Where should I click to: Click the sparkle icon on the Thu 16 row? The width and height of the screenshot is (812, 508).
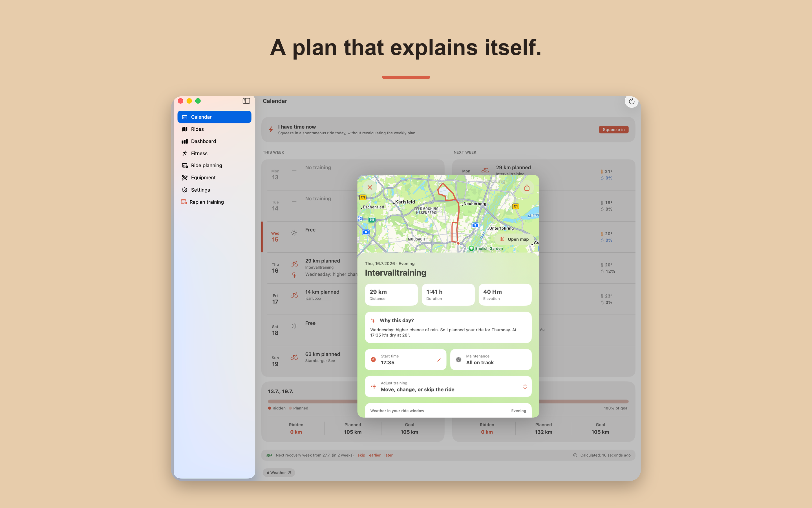pos(294,275)
